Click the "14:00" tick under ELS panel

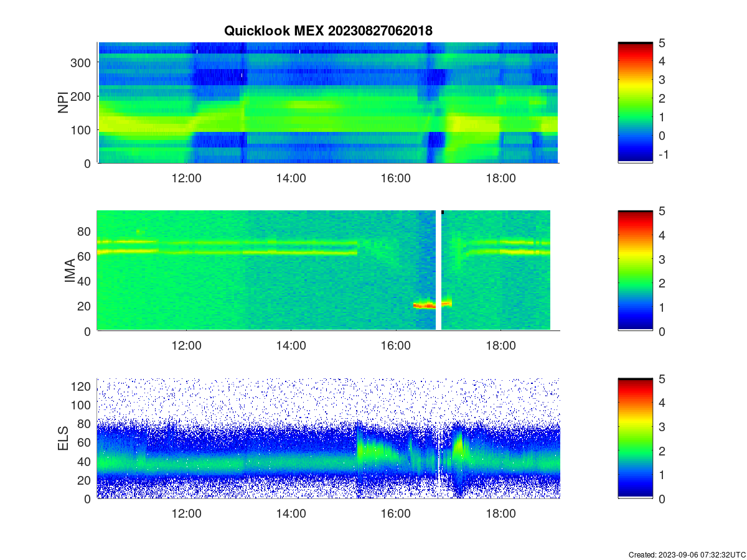coord(291,513)
